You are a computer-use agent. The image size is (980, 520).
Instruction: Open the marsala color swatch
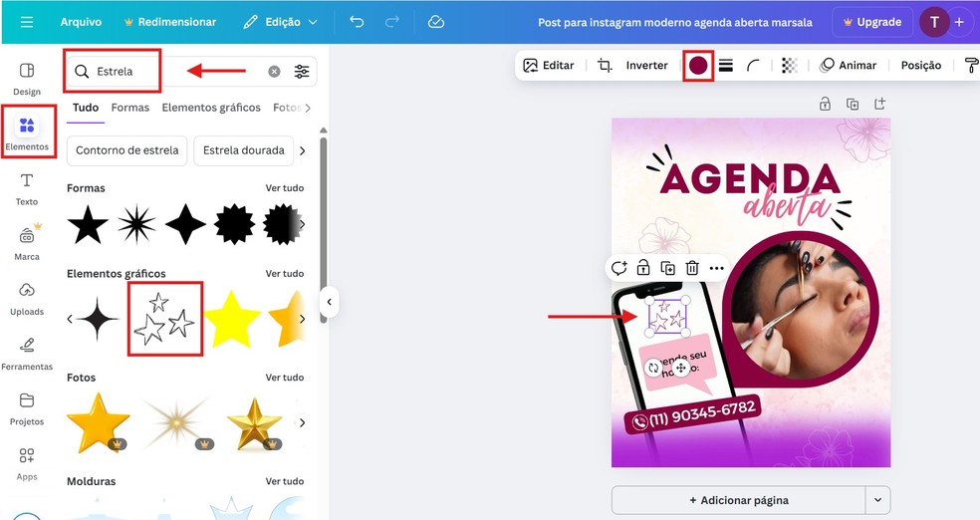(x=698, y=65)
